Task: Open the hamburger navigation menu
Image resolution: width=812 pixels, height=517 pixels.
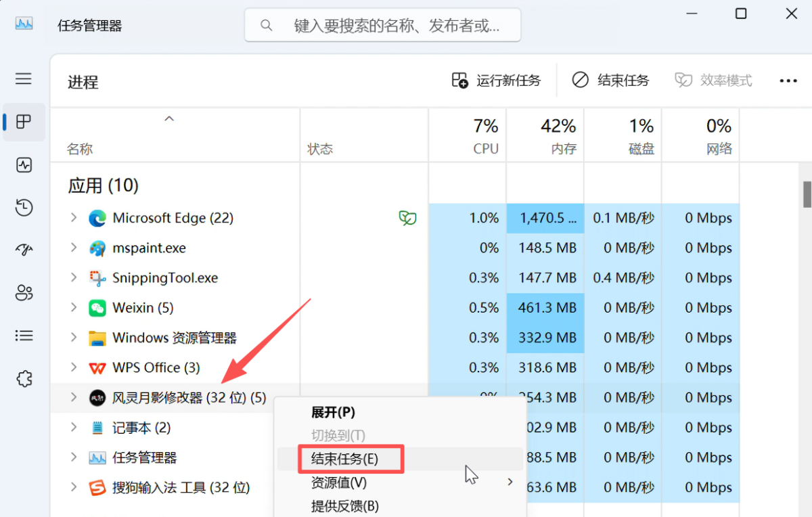Action: click(24, 79)
